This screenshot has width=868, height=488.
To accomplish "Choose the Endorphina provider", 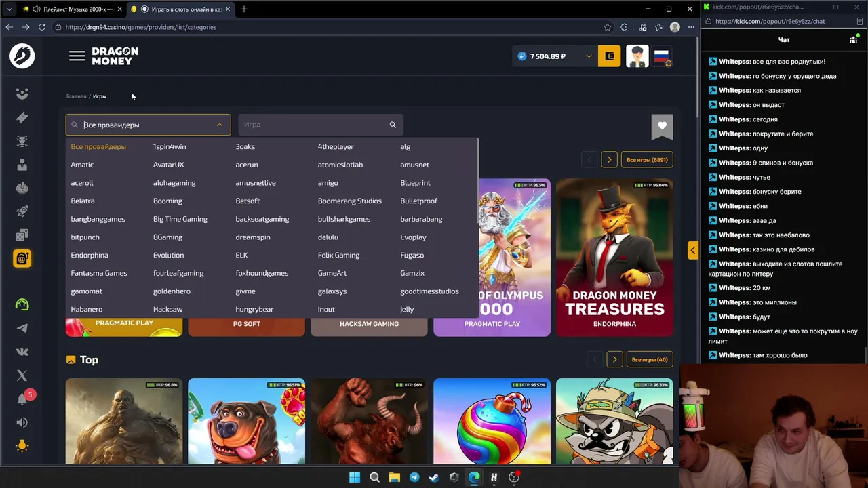I will pos(90,255).
